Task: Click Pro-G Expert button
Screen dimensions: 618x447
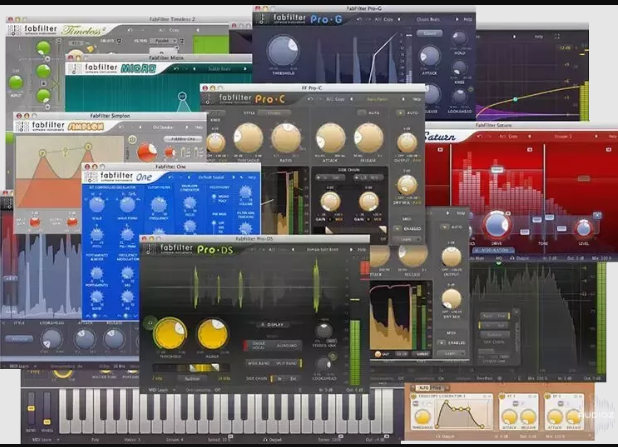Action: point(430,34)
